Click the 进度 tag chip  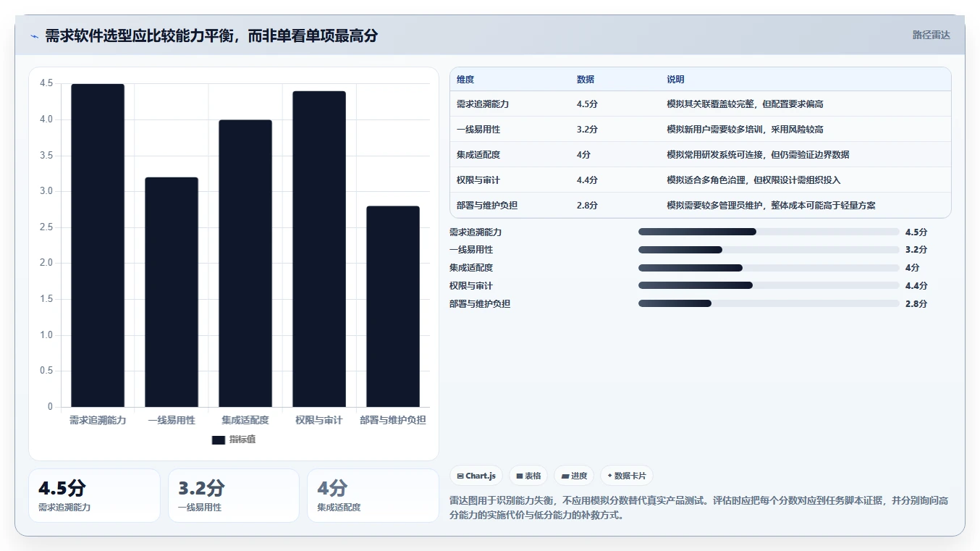click(574, 476)
